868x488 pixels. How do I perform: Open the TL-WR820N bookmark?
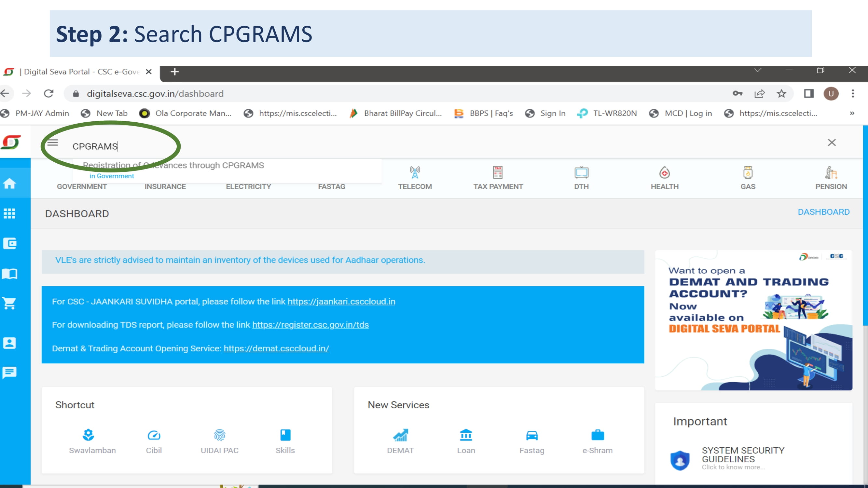[607, 113]
